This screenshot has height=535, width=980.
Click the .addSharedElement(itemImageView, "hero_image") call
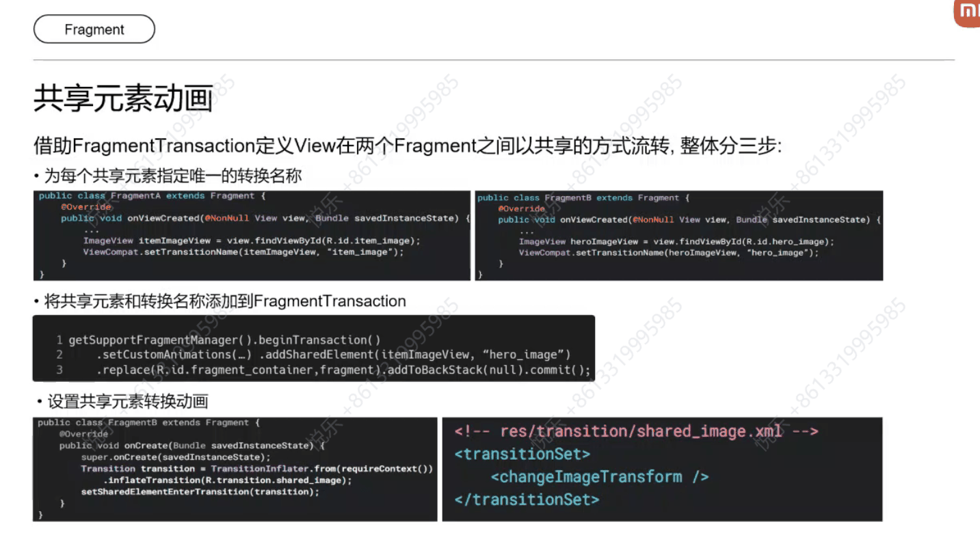(414, 355)
